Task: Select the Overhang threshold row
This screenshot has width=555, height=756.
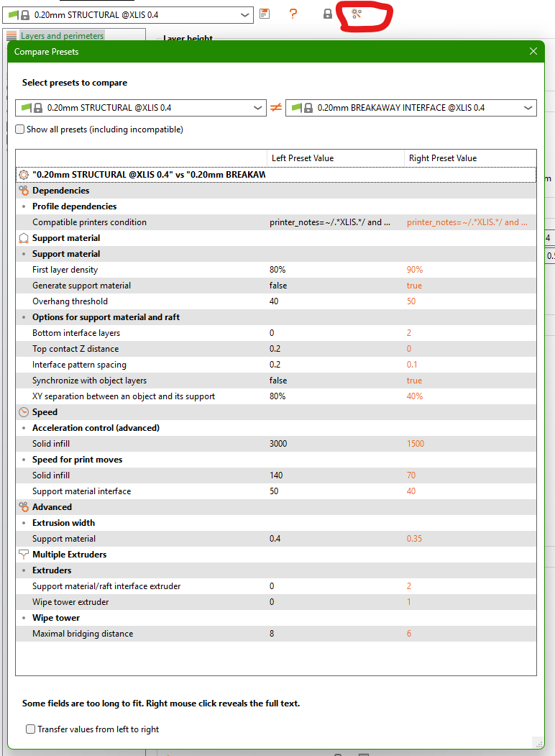Action: click(276, 301)
